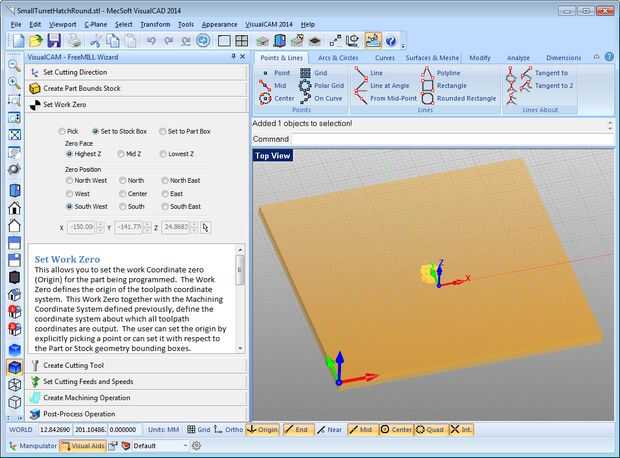Toggle Origin snap in status bar

pos(263,430)
